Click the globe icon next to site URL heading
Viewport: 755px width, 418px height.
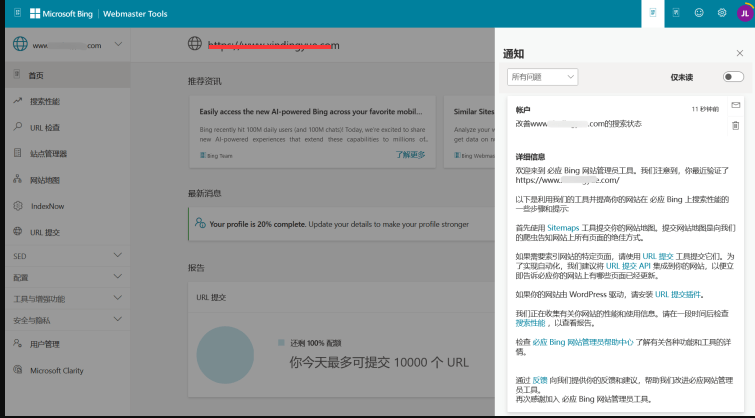[x=195, y=43]
